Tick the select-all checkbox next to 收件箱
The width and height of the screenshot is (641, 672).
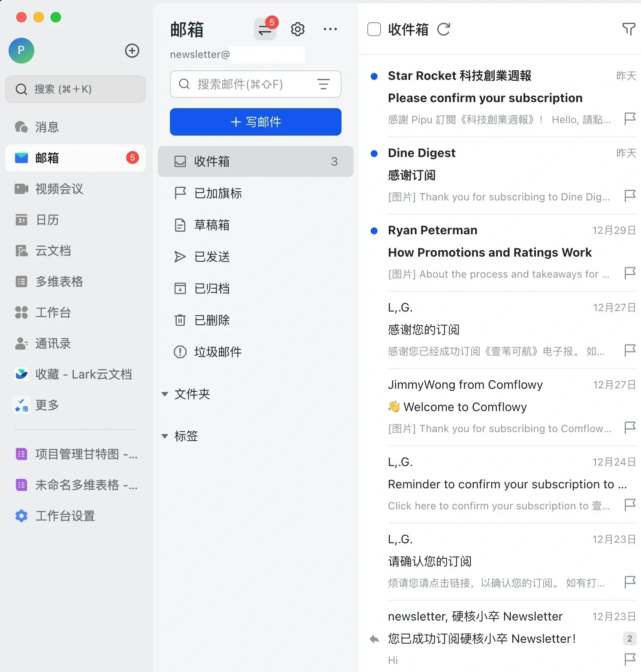coord(374,29)
